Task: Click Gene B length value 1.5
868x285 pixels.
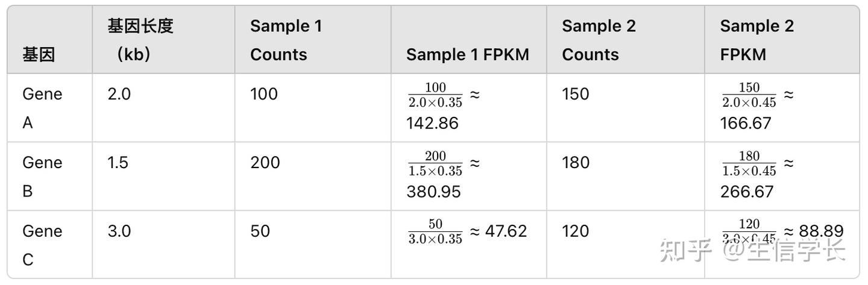Action: click(x=118, y=163)
